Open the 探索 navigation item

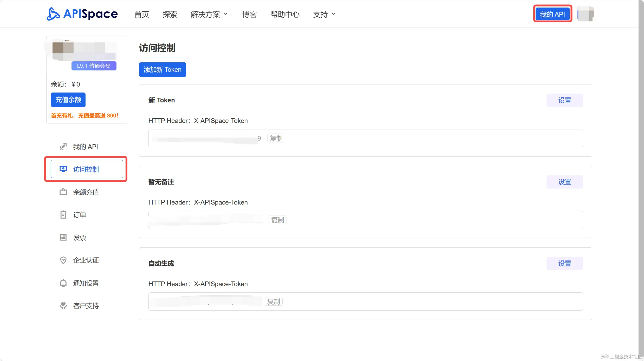click(170, 14)
